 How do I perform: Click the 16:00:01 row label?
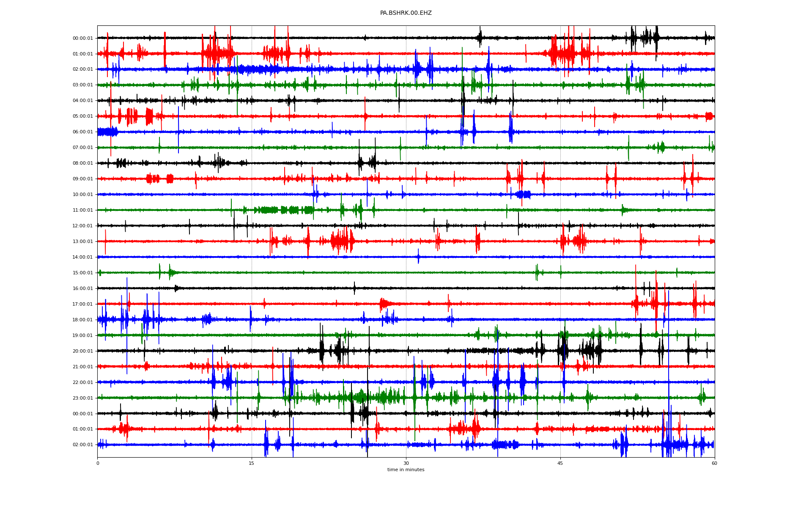(x=82, y=289)
